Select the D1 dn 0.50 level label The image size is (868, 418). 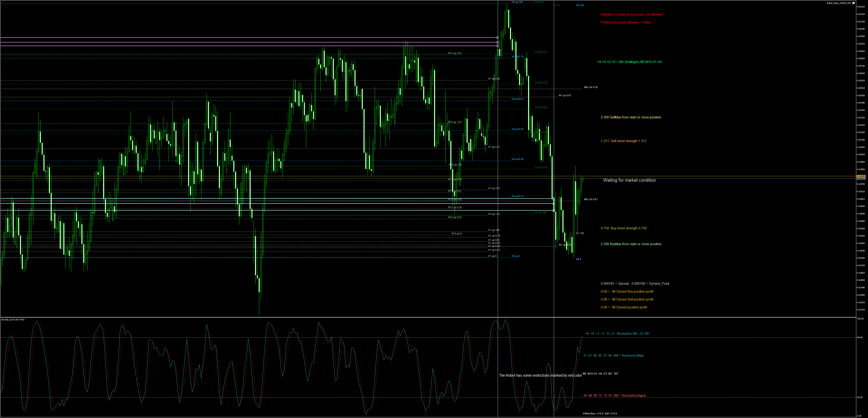pos(541,108)
